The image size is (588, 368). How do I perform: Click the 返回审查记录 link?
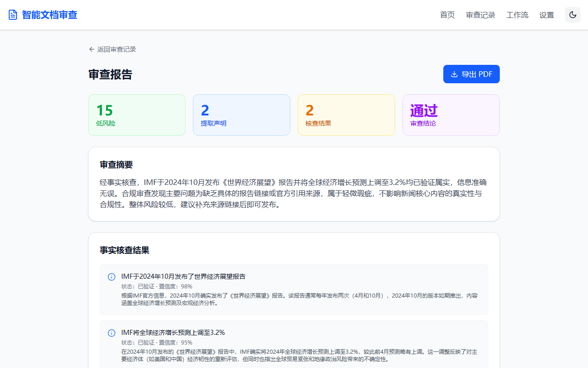tap(113, 49)
